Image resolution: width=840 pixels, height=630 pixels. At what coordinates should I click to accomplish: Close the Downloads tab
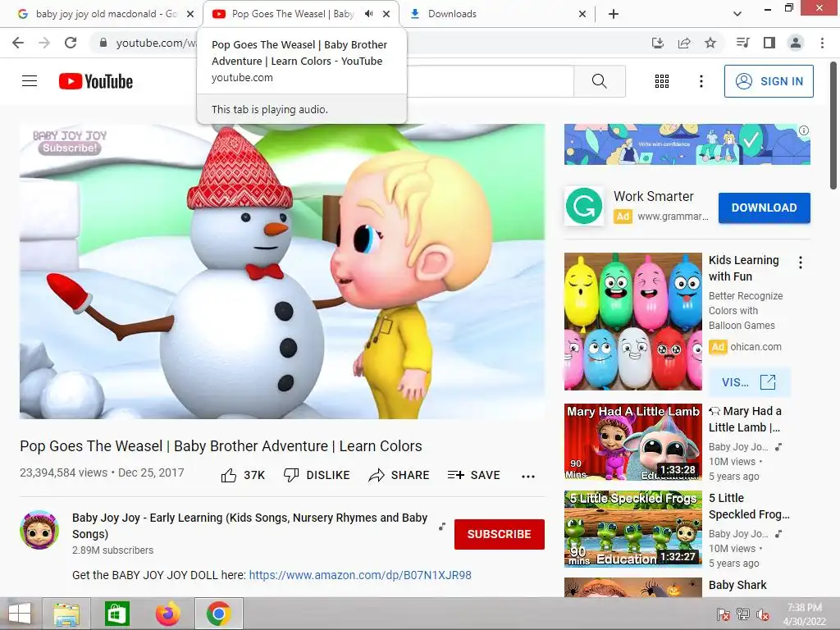coord(582,14)
